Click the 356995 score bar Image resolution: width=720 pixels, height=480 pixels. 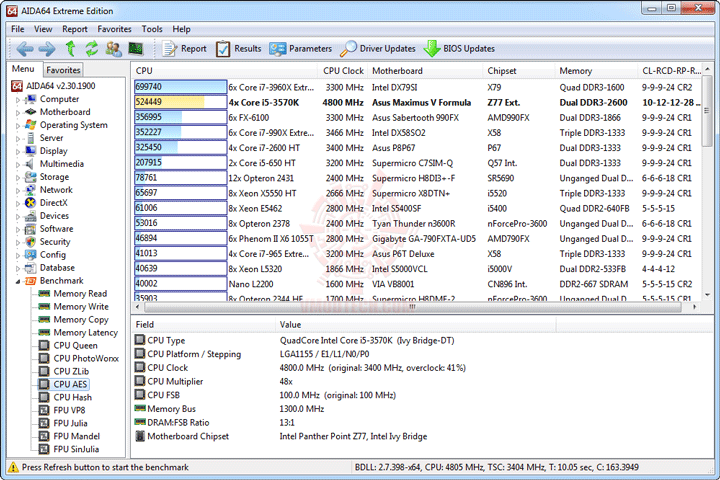point(180,117)
